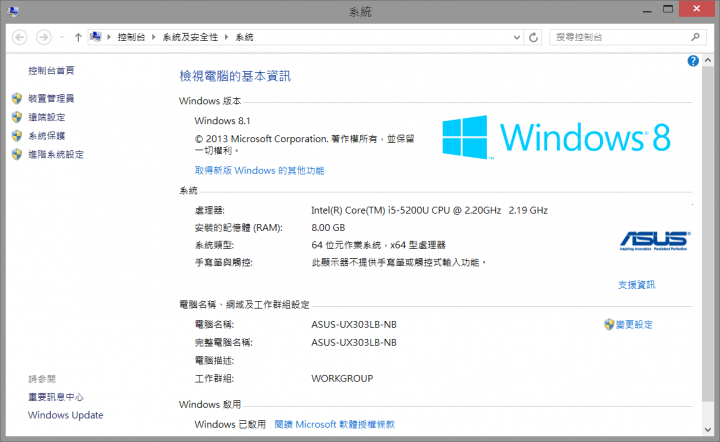Click the ASUS logo
The image size is (720, 442).
(655, 241)
